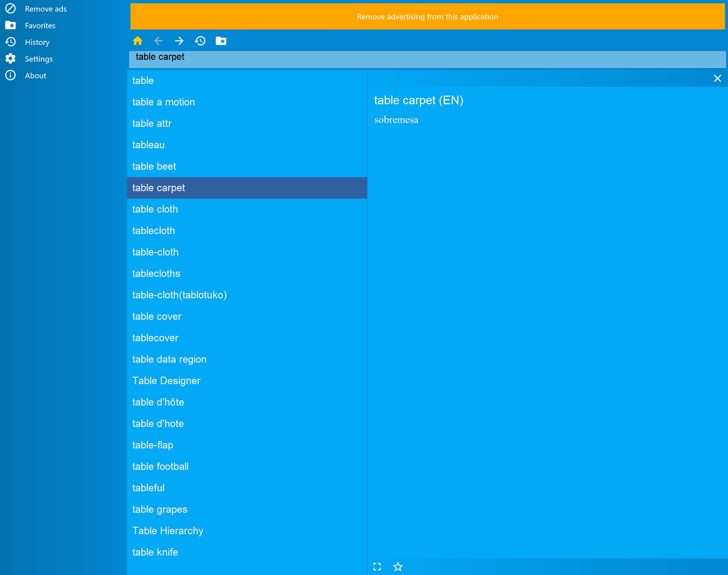Click the Home icon in toolbar
Viewport: 728px width, 575px height.
point(137,41)
